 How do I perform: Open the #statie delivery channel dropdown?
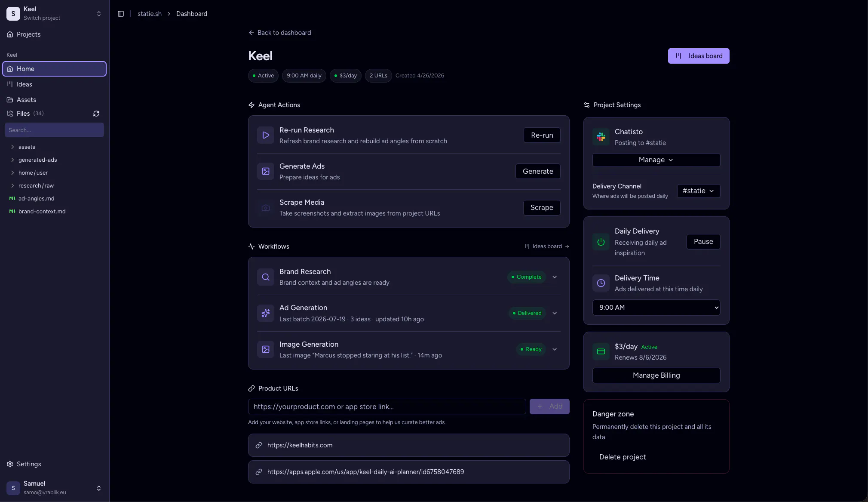click(699, 191)
